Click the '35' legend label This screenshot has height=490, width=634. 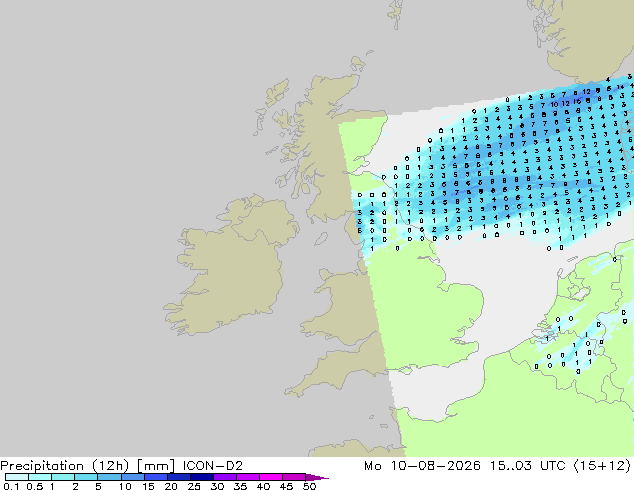[x=240, y=486]
